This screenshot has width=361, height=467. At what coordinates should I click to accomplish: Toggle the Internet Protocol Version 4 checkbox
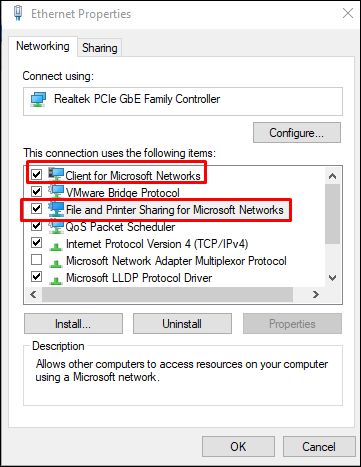pos(36,242)
